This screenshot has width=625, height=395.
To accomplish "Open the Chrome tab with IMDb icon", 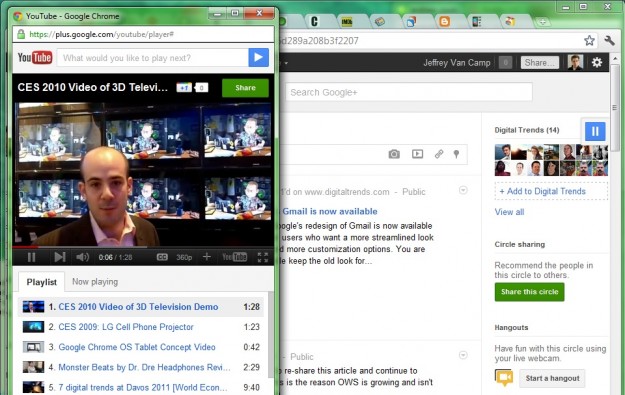I will (347, 22).
